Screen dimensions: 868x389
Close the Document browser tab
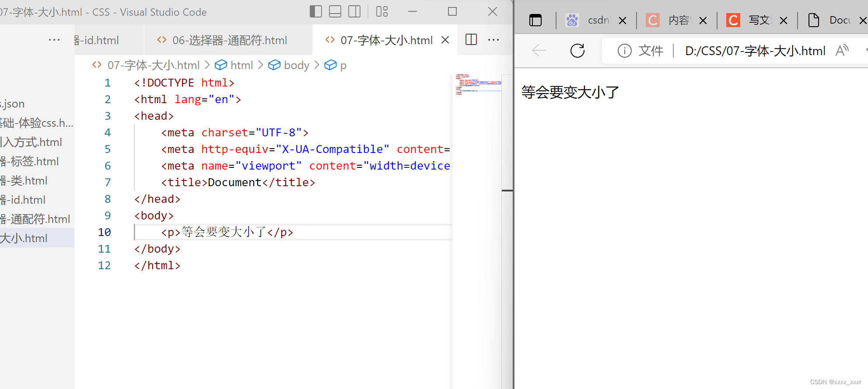(863, 20)
